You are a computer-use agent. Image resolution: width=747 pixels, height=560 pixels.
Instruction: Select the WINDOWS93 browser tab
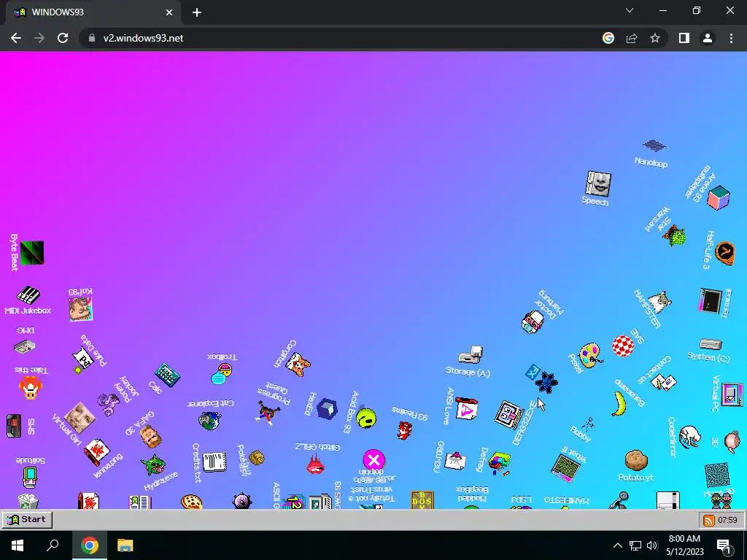click(x=93, y=12)
